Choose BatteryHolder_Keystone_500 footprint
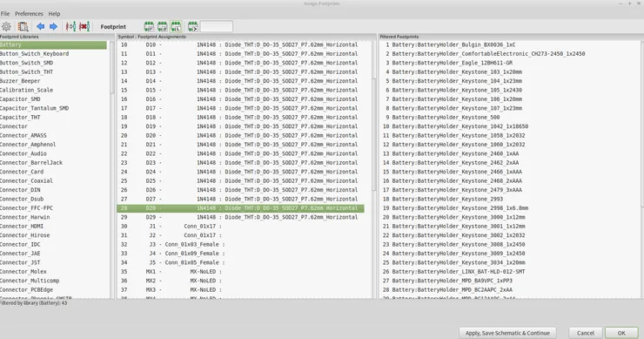Screen dimensions: 644x339 pos(509,118)
